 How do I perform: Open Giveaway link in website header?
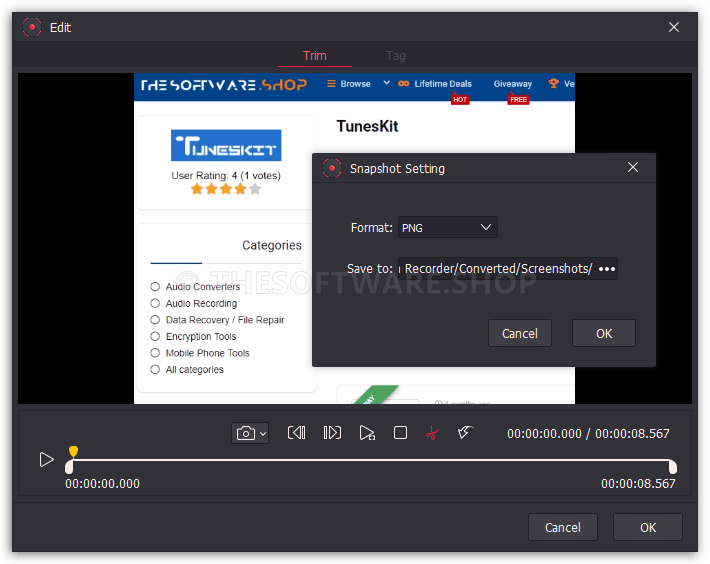(513, 84)
